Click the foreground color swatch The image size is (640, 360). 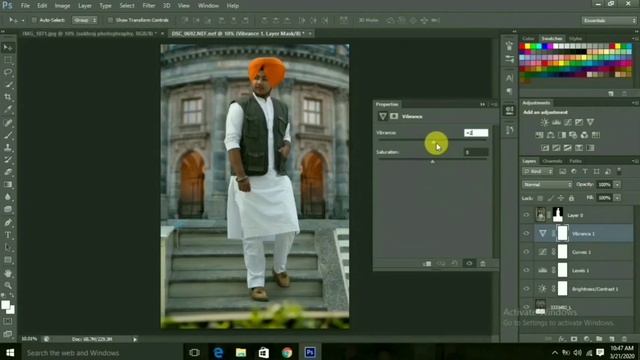[5, 305]
